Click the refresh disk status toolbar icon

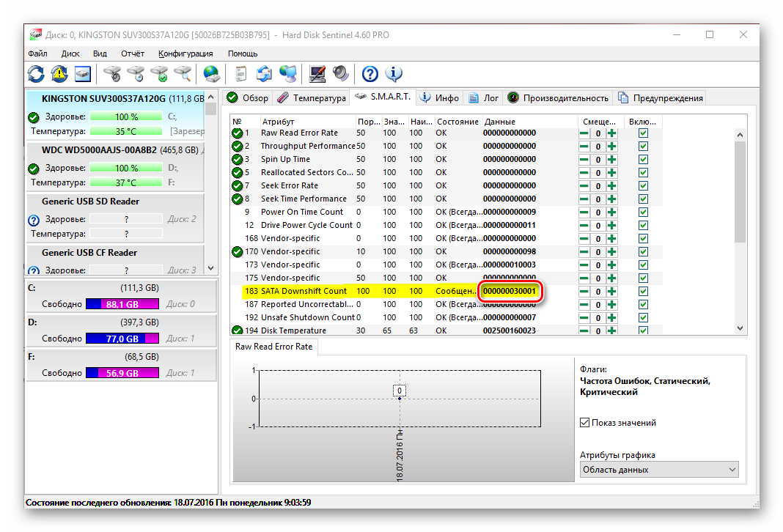36,74
